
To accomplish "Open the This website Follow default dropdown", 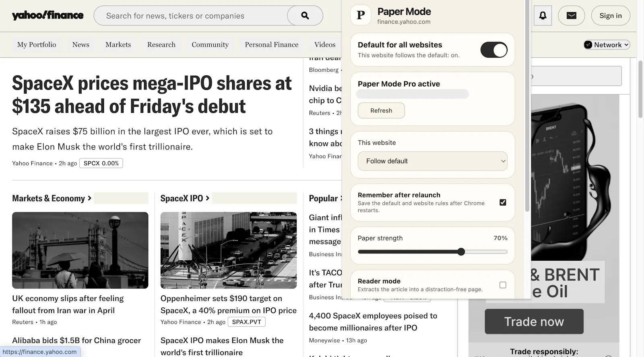I will click(432, 161).
